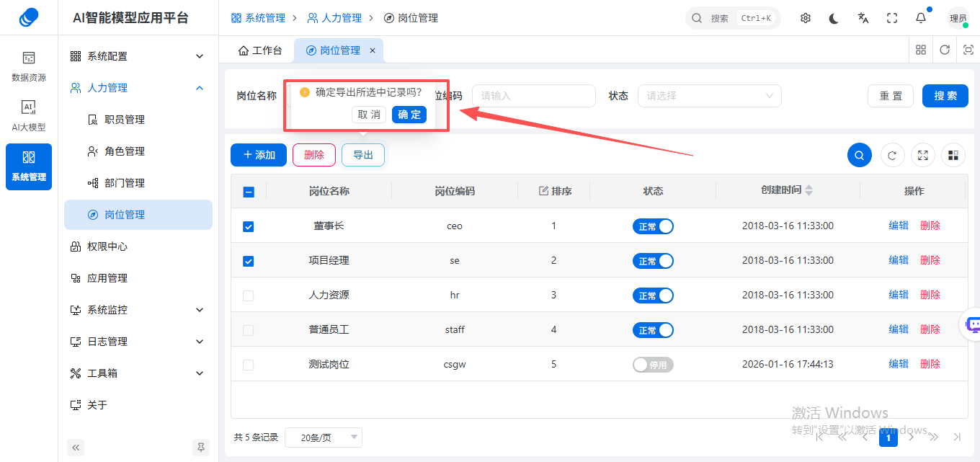Viewport: 980px width, 462px height.
Task: Refresh the current tab page
Action: click(x=945, y=50)
